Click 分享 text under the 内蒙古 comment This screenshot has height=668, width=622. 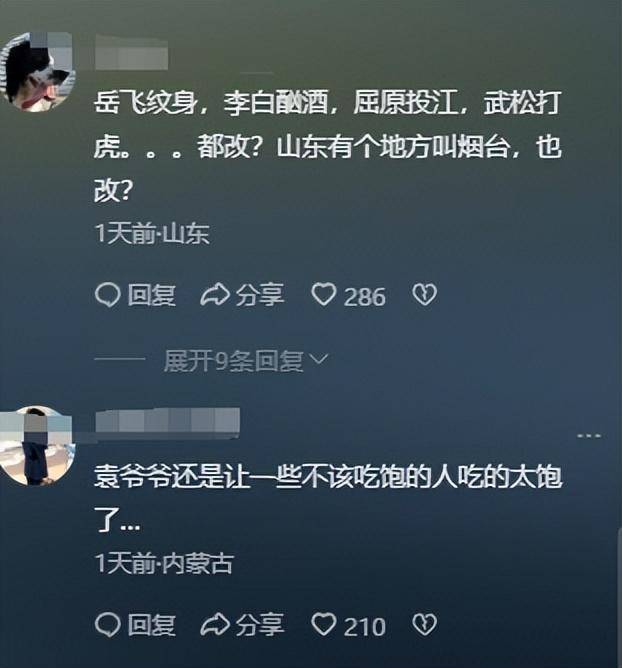[260, 625]
